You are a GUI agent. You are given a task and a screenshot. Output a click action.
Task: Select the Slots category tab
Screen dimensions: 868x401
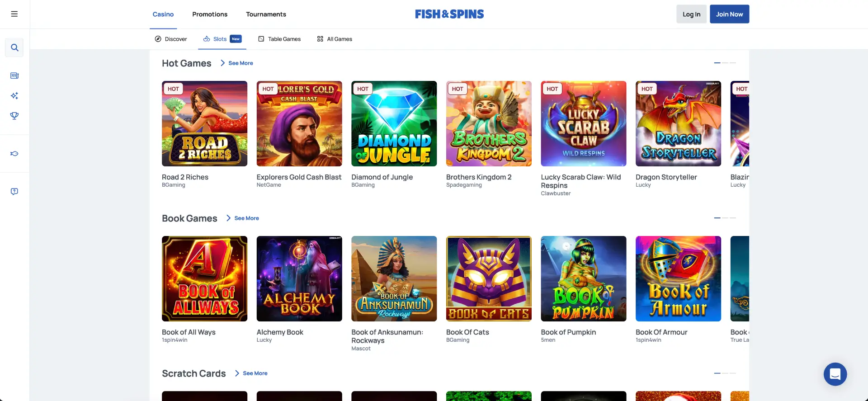222,39
